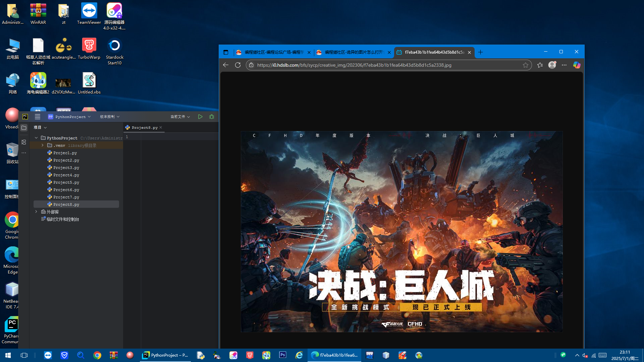644x362 pixels.
Task: Close the 编程猫社区-编程论坛广场 tab
Action: tap(309, 53)
